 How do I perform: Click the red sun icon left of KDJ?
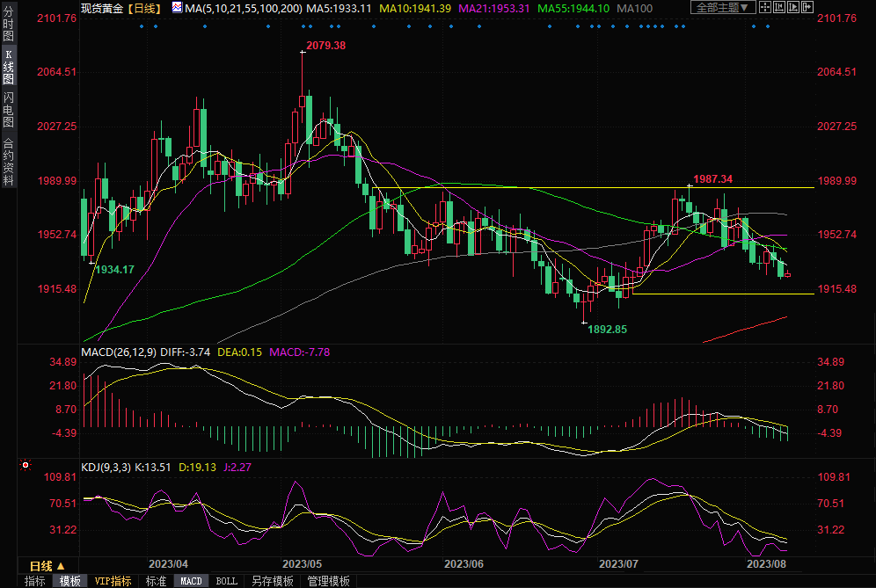(26, 465)
